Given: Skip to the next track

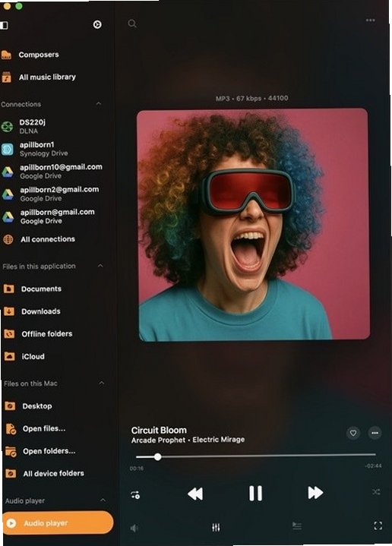Looking at the screenshot, I should pyautogui.click(x=315, y=492).
